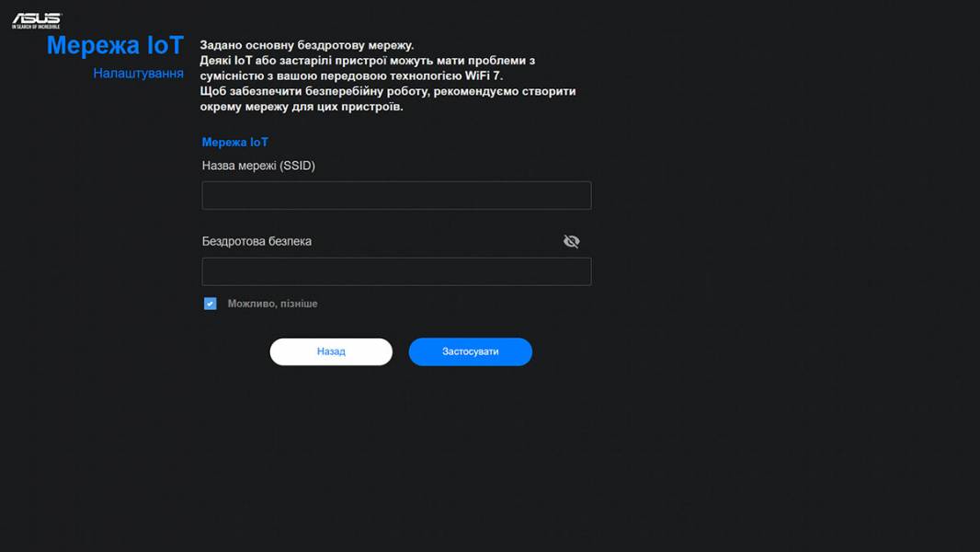Select the Налаштування subtitle
The width and height of the screenshot is (980, 552).
coord(138,74)
